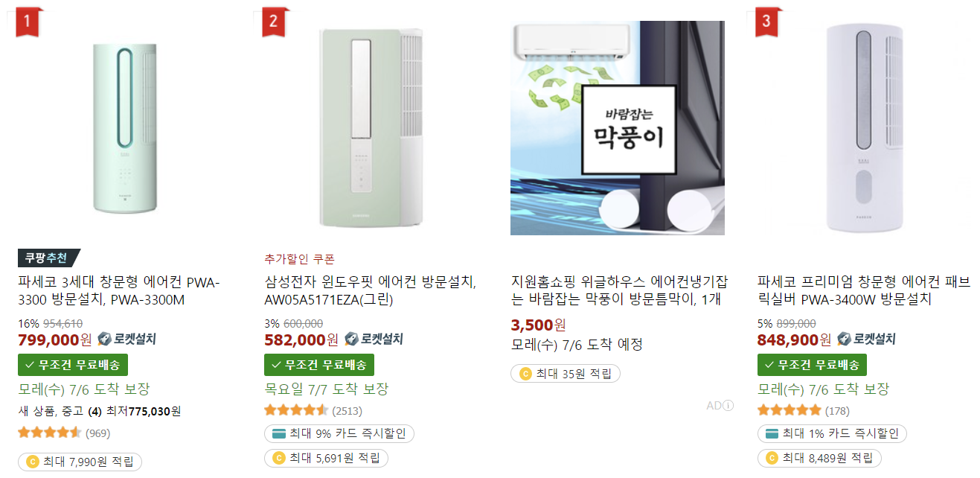The image size is (980, 478).
Task: Click coin icon in 최대 35원 적립
Action: click(525, 374)
